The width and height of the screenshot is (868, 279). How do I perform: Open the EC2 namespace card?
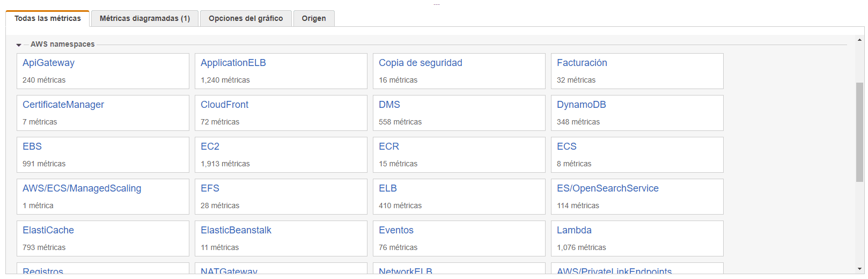pyautogui.click(x=210, y=146)
